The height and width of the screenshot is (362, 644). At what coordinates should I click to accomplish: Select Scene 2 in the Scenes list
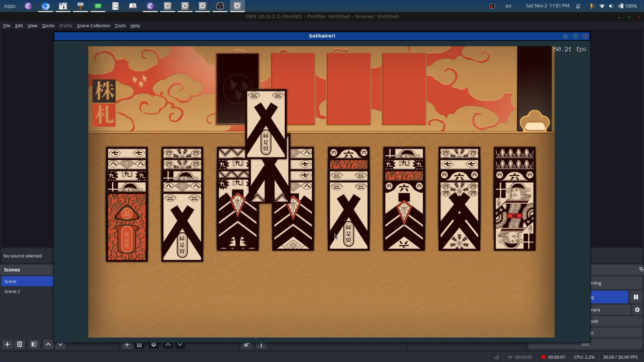click(12, 291)
